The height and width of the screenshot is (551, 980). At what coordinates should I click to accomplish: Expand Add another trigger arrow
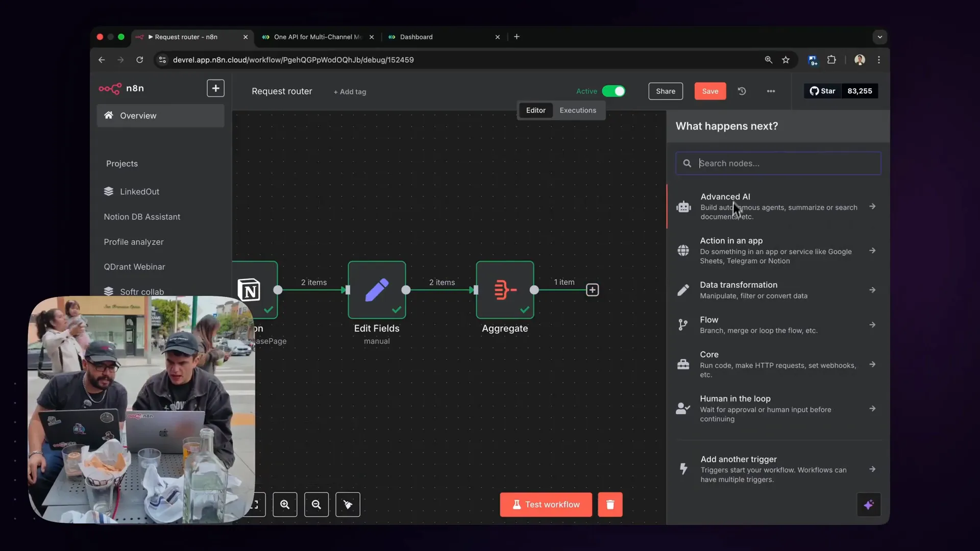[872, 469]
